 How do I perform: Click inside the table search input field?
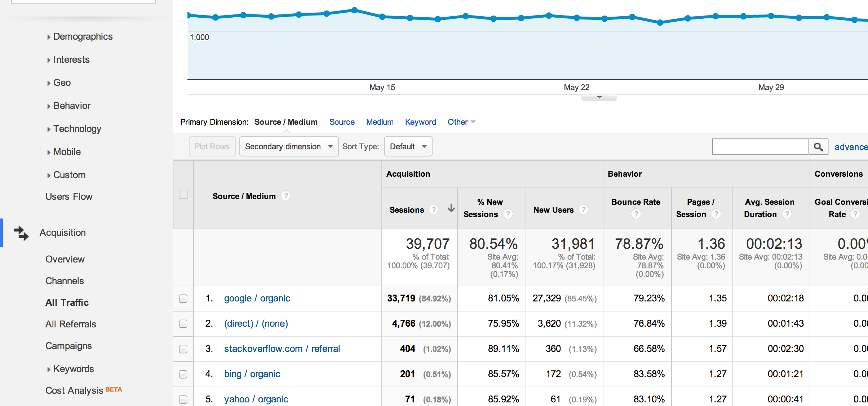tap(760, 147)
